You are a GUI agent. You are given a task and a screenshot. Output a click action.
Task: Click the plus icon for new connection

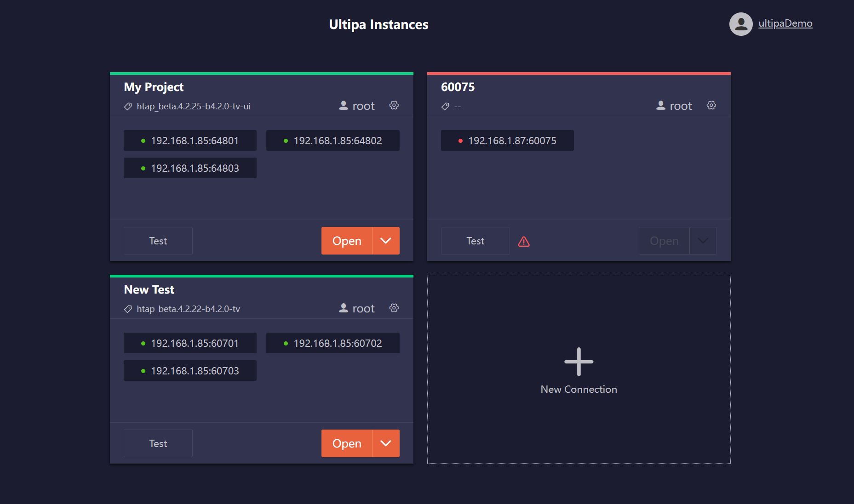point(579,362)
